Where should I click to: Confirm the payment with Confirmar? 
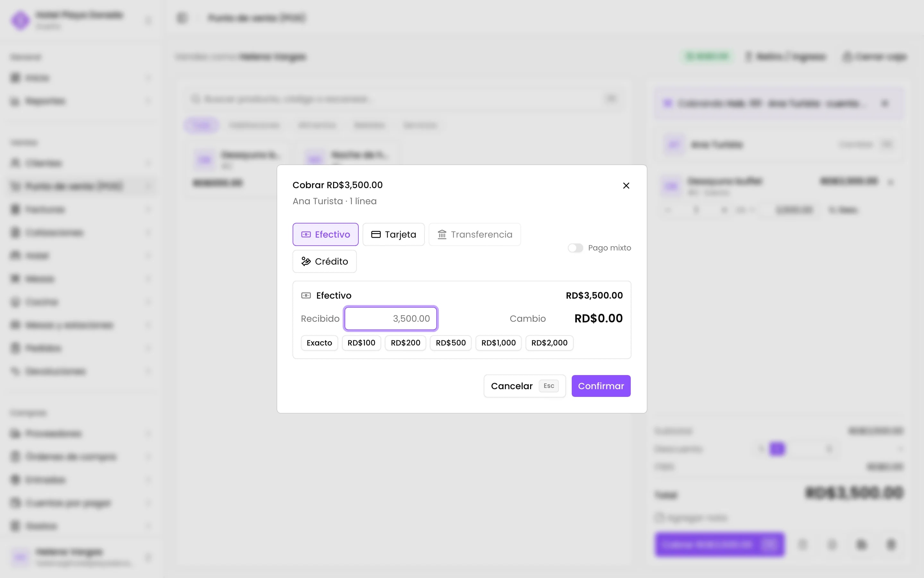[601, 386]
